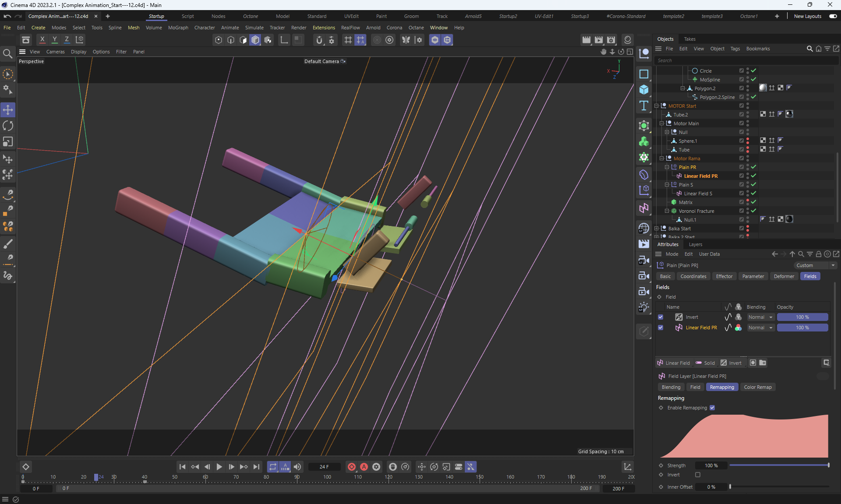Open the Custom attribute mode dropdown
This screenshot has height=504, width=841.
[816, 265]
